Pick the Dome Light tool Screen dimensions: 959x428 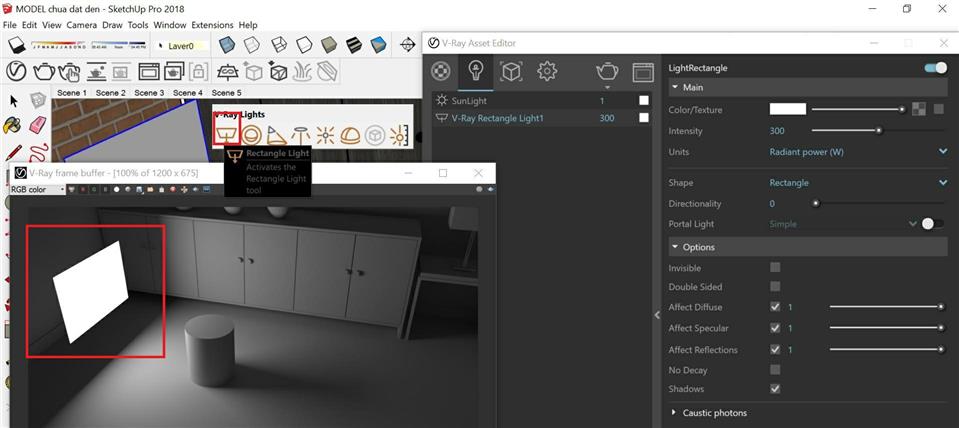350,135
